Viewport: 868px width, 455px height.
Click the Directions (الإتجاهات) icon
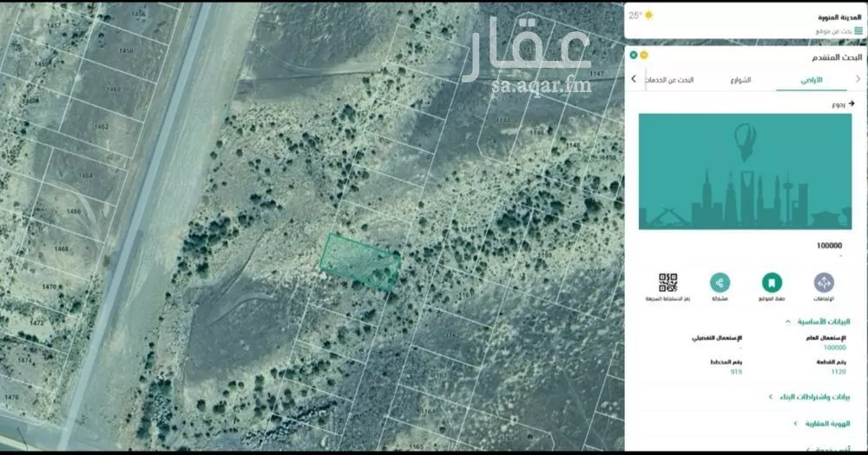click(824, 283)
